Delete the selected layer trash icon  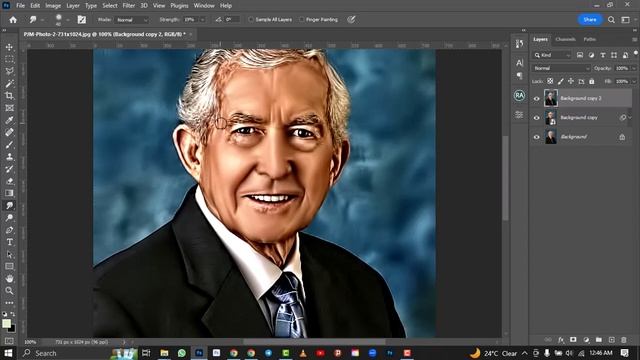[623, 340]
